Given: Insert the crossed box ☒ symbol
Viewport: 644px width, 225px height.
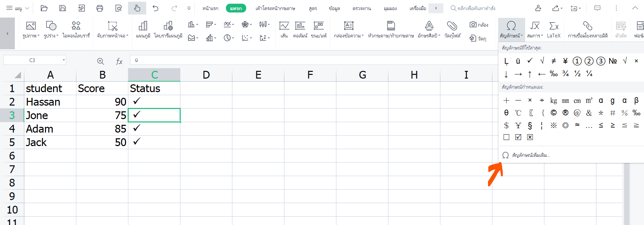Looking at the screenshot, I should (x=530, y=137).
